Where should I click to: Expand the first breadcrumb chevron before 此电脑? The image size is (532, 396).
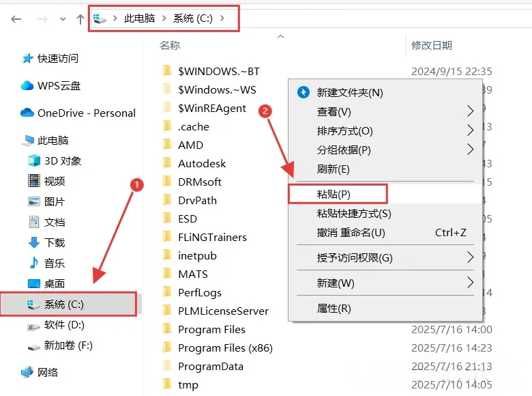pos(115,18)
